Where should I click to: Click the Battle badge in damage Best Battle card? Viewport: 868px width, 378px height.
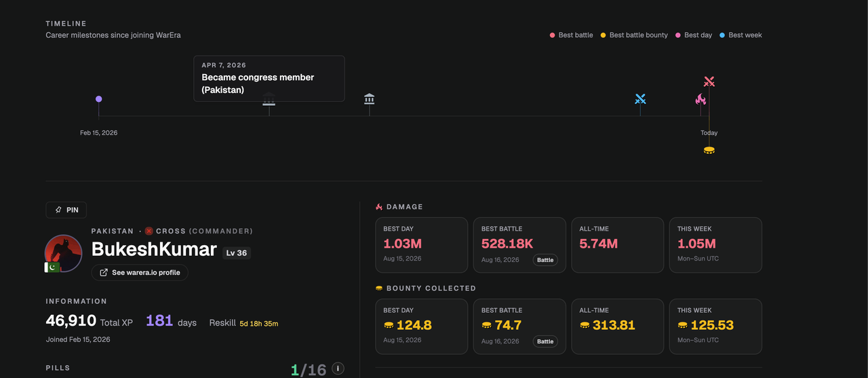click(x=545, y=260)
